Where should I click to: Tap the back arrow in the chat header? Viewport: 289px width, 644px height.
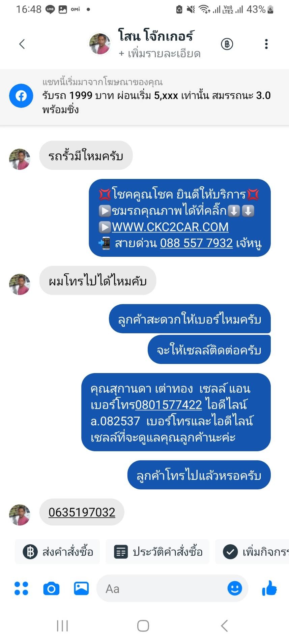[x=22, y=44]
